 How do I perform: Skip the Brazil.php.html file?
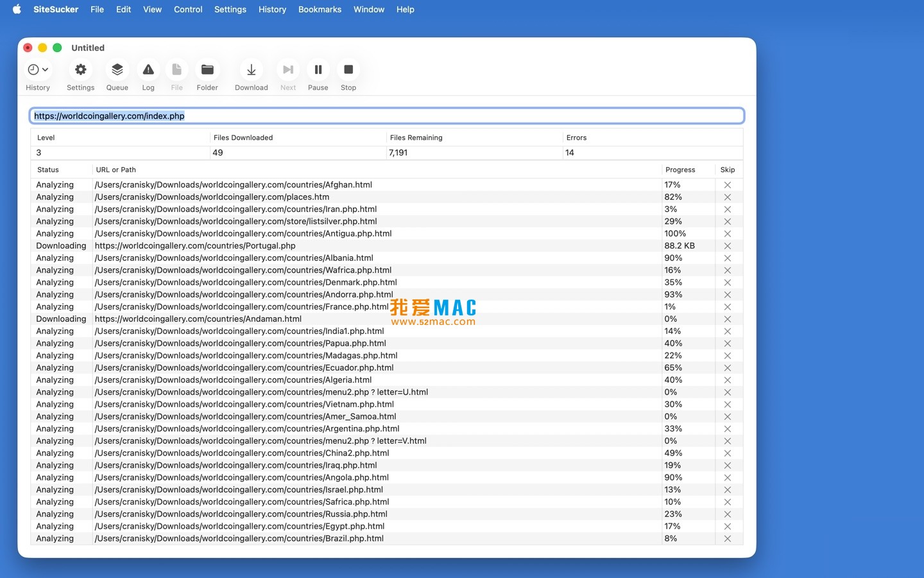click(728, 538)
